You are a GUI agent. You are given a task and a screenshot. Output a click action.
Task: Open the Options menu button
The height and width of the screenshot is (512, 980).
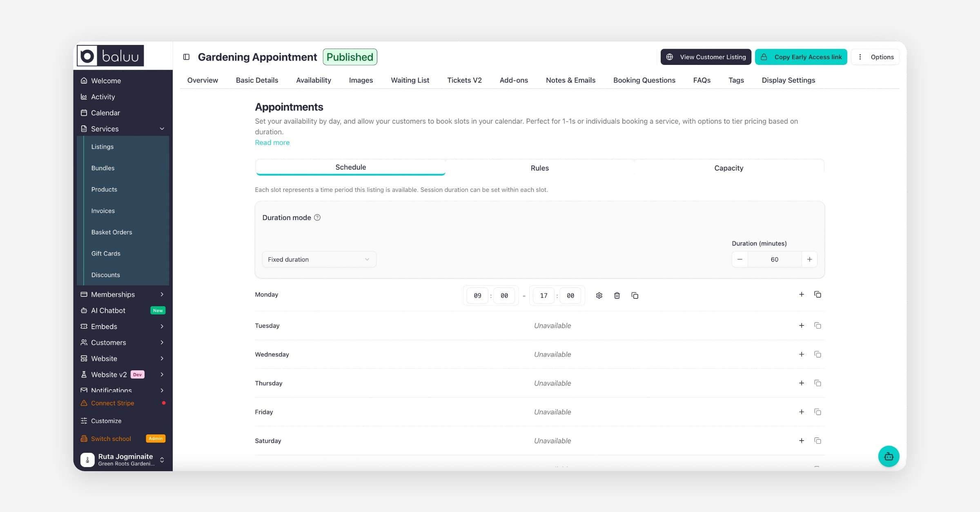pyautogui.click(x=875, y=57)
